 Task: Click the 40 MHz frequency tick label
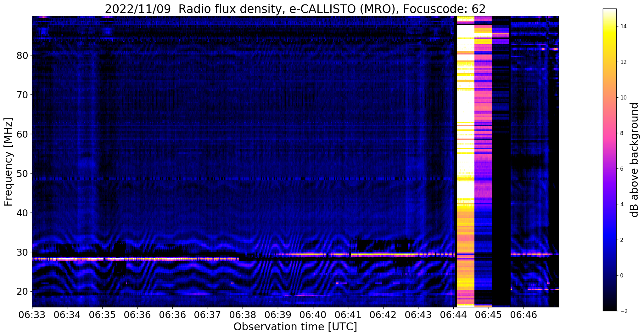[22, 213]
